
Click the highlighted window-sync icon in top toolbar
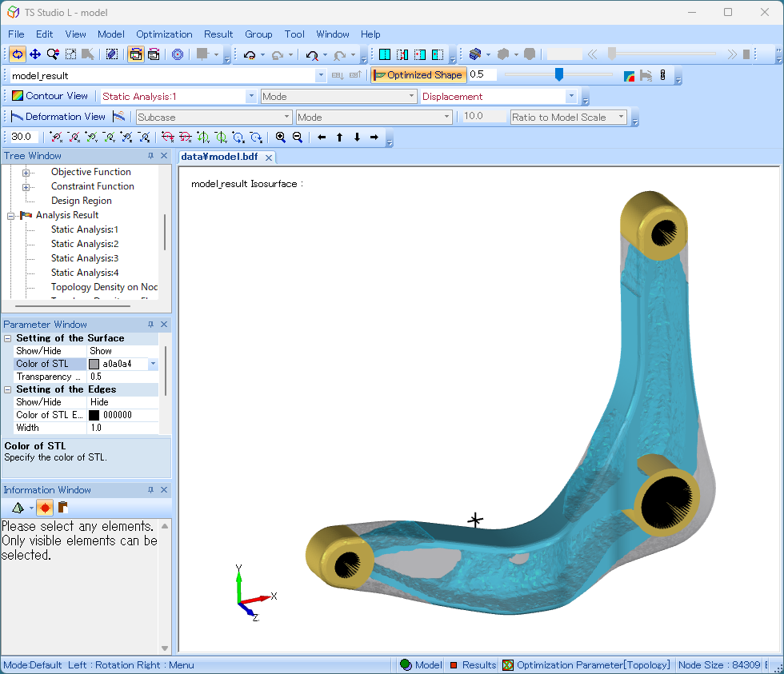point(135,54)
